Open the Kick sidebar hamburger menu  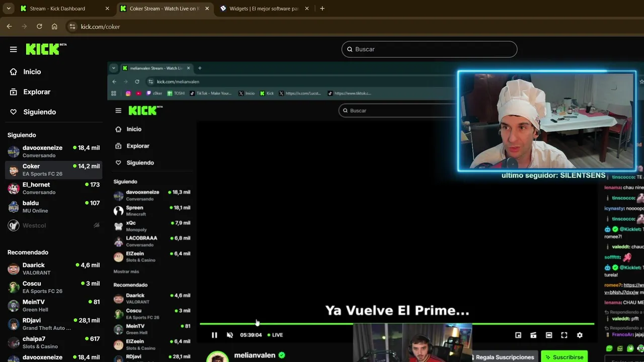pyautogui.click(x=14, y=49)
